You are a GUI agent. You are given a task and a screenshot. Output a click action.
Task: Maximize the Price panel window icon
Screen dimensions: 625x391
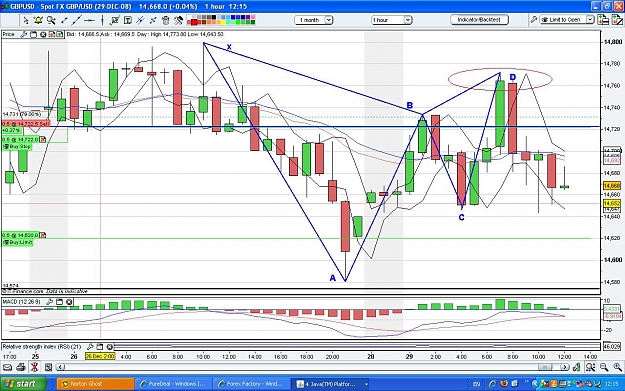33,35
